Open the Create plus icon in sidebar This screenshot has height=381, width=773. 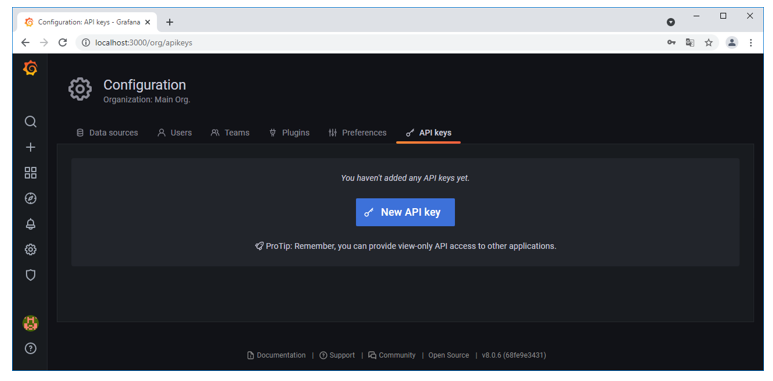coord(31,147)
